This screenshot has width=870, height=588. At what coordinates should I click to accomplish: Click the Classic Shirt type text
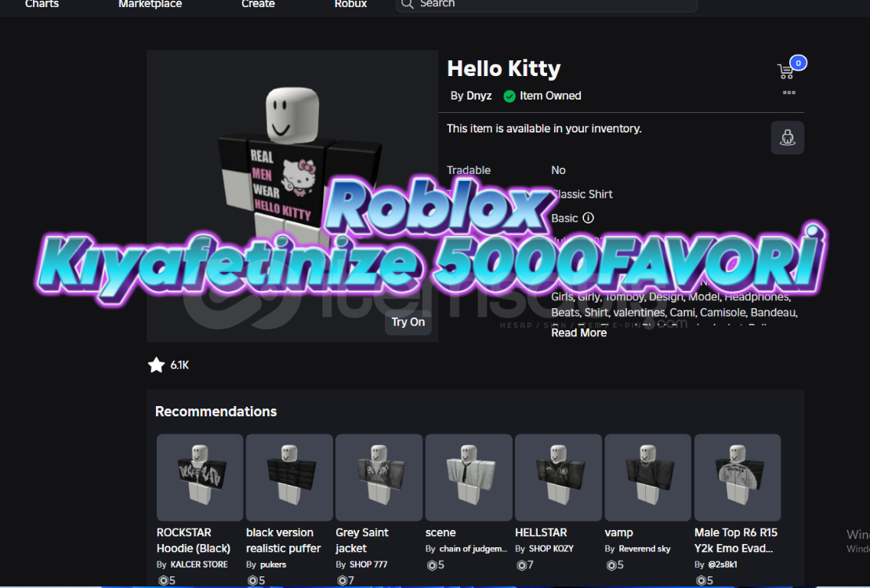(x=582, y=194)
